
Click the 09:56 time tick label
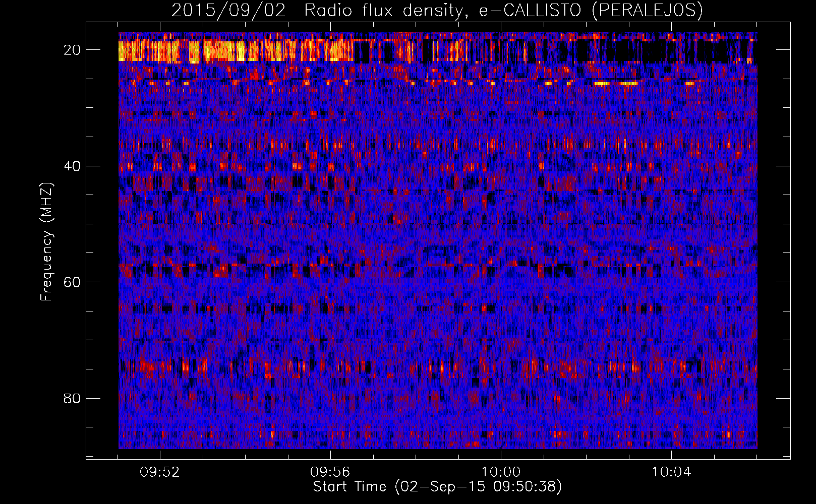(x=330, y=472)
